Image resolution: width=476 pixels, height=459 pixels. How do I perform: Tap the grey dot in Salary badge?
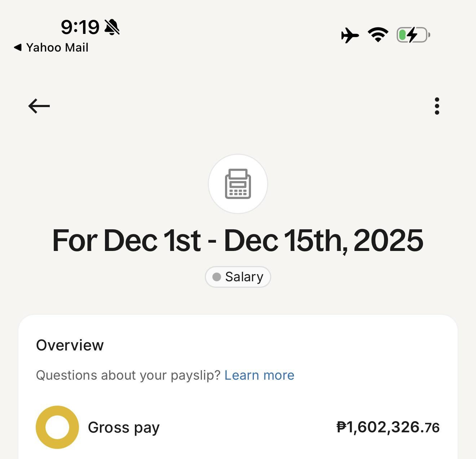(217, 277)
